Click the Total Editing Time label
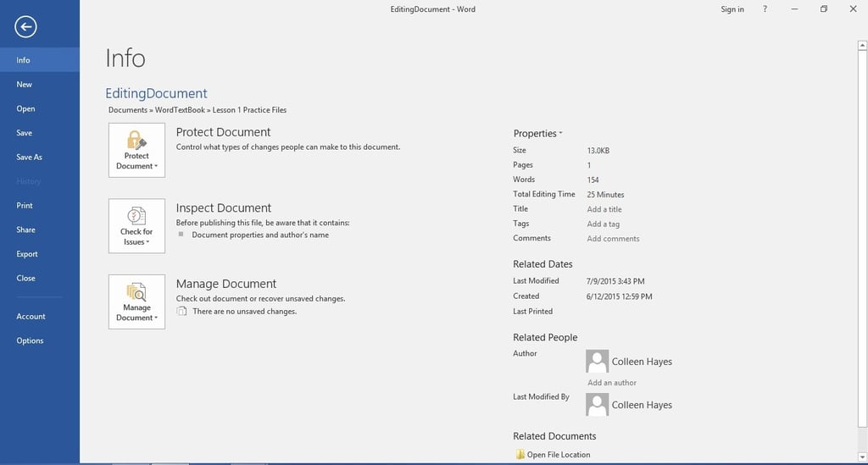 coord(543,194)
